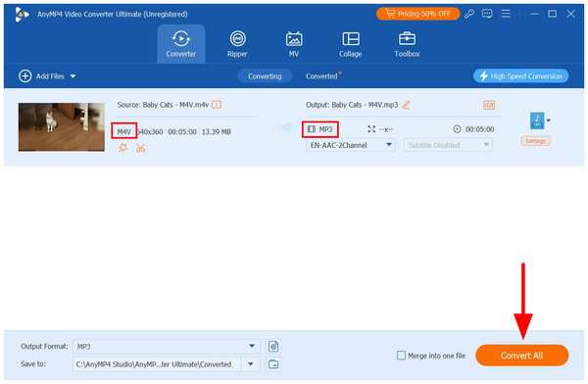Viewport: 588px width, 384px height.
Task: Expand the output format profile arrow
Action: (549, 120)
